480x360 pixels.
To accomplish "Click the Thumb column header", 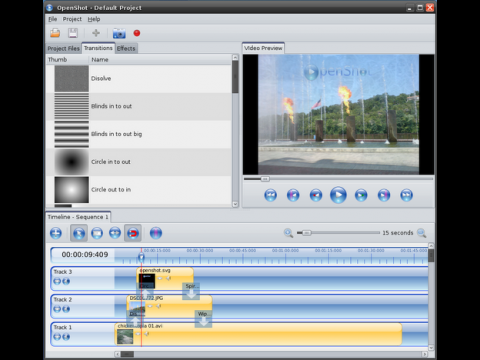I will (67, 60).
